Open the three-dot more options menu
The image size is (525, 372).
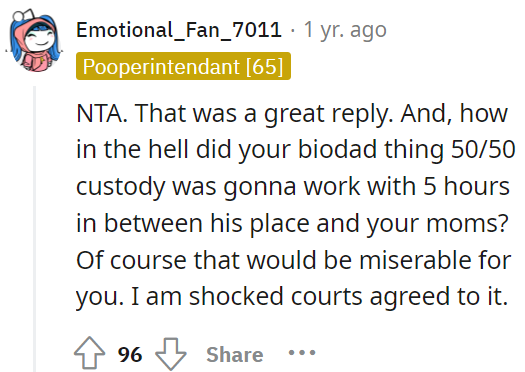pyautogui.click(x=302, y=353)
